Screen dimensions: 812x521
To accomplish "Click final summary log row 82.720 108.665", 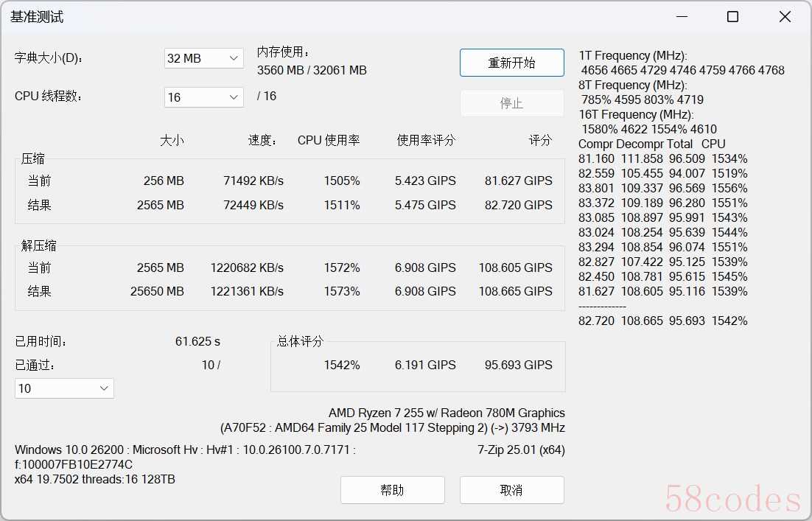I will click(x=663, y=321).
